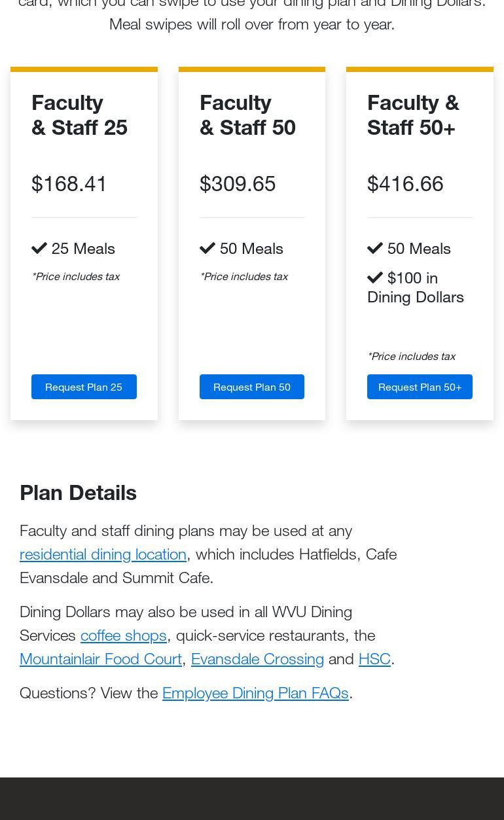Image resolution: width=504 pixels, height=820 pixels.
Task: Click the Faculty & Staff 25 card heading
Action: pyautogui.click(x=79, y=115)
